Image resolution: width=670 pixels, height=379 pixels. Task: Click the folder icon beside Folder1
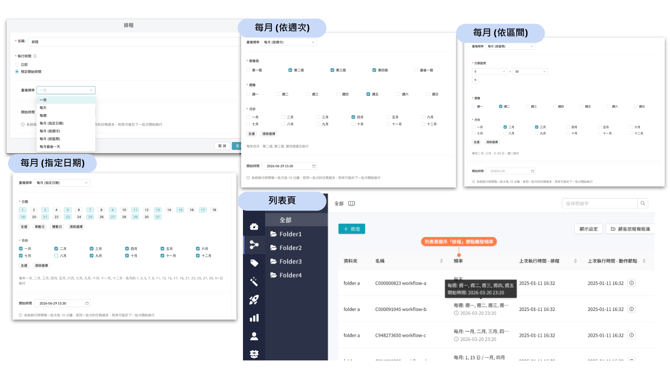click(x=273, y=234)
